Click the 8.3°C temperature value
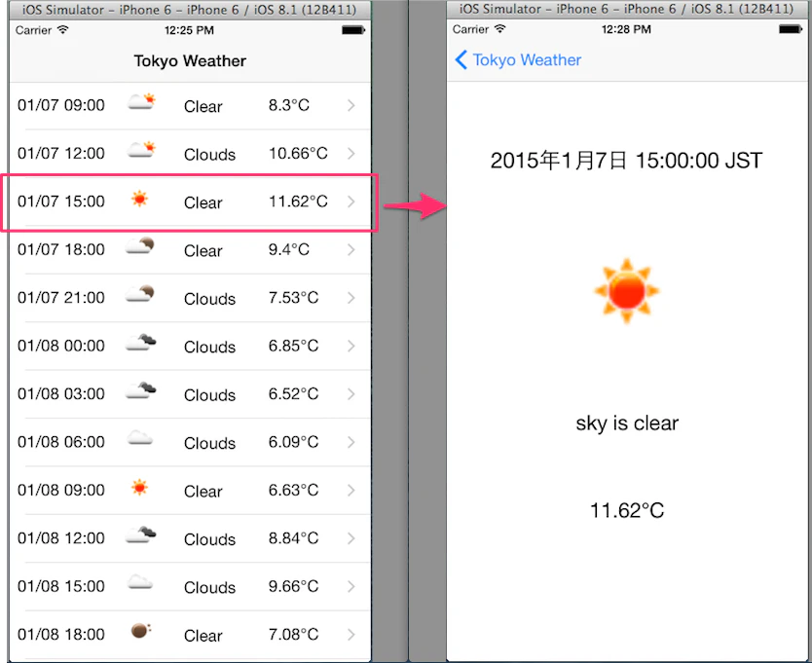 (x=289, y=105)
